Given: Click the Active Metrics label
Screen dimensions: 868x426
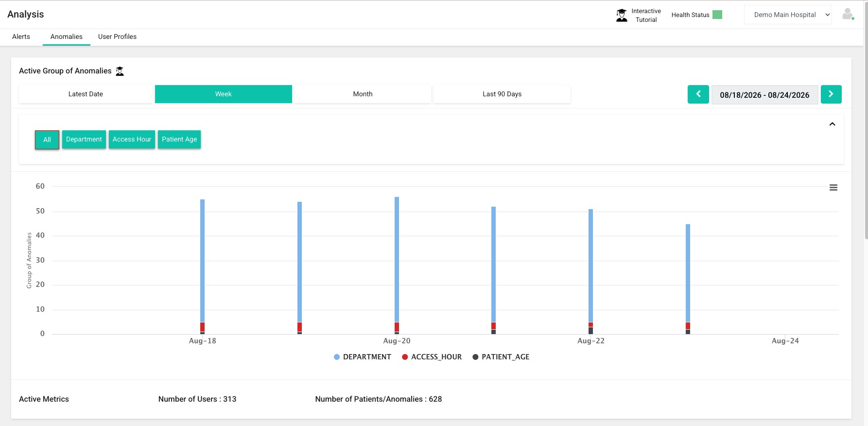Looking at the screenshot, I should pyautogui.click(x=44, y=399).
